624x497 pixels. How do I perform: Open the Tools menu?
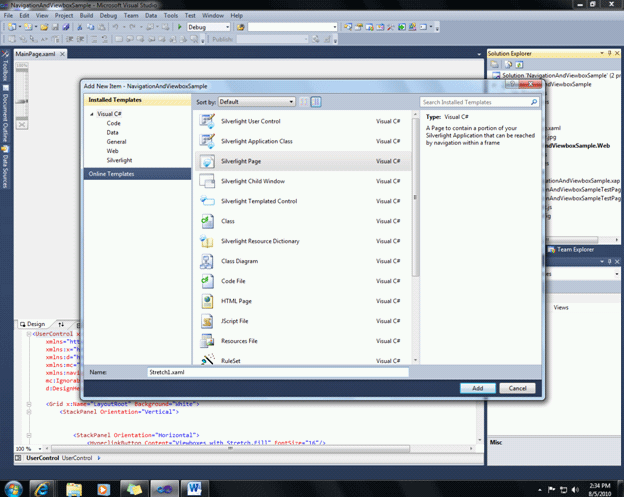pos(171,16)
